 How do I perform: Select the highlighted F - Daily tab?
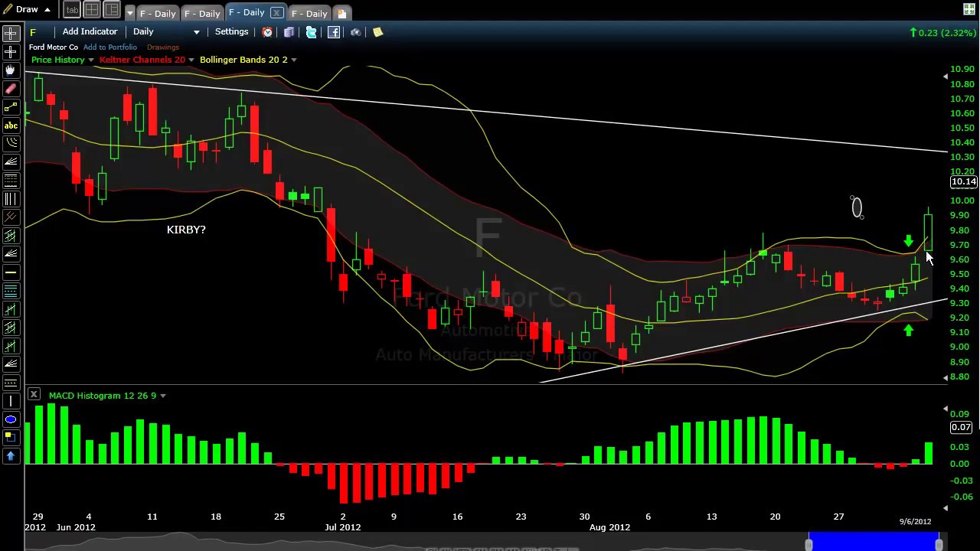coord(247,13)
